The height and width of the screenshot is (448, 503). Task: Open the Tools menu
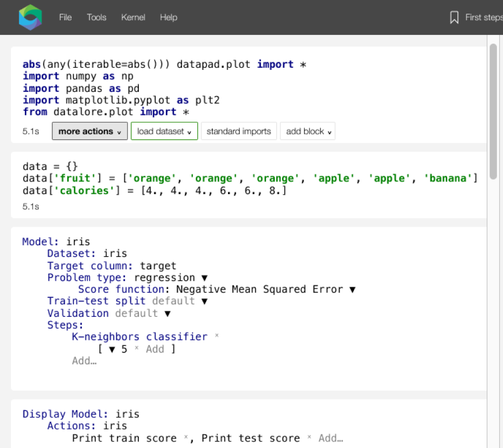(x=96, y=17)
